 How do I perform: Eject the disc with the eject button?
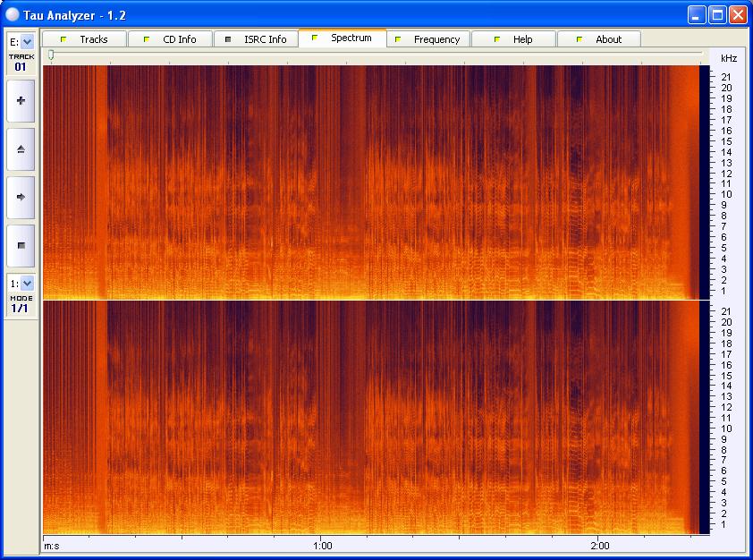coord(21,149)
